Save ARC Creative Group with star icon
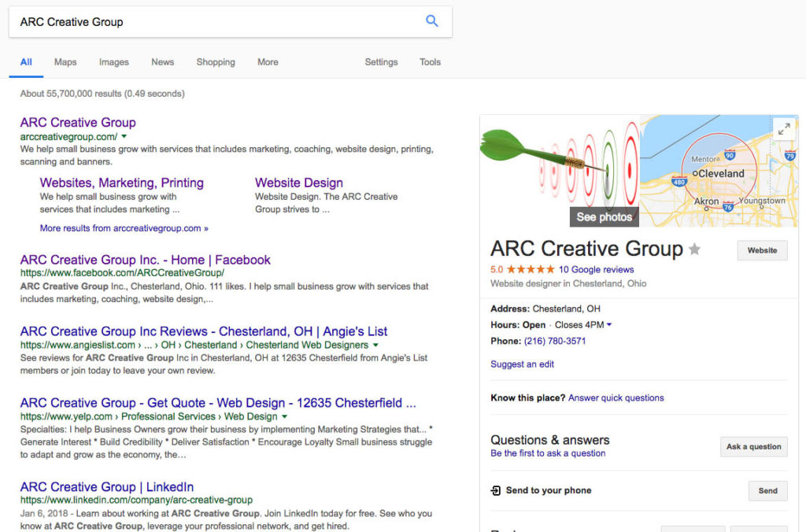The height and width of the screenshot is (532, 806). 694,249
